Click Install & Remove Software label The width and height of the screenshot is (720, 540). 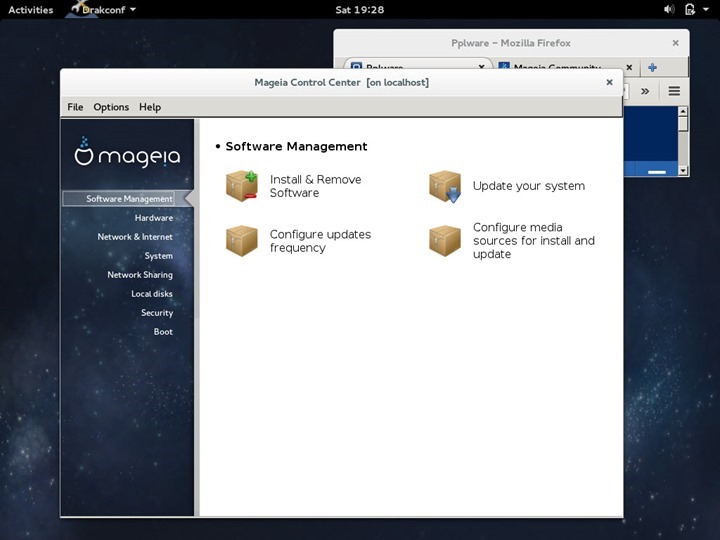click(315, 186)
